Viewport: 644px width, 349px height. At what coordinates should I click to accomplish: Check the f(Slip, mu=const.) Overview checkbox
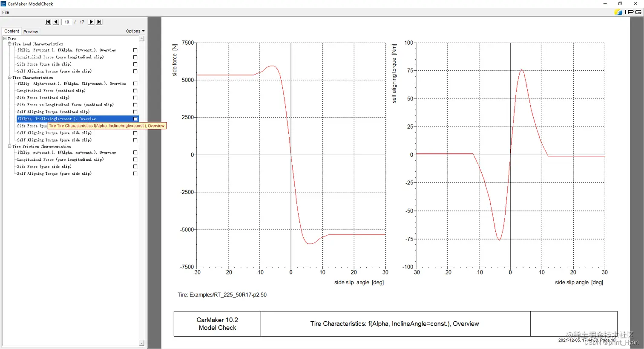click(135, 152)
